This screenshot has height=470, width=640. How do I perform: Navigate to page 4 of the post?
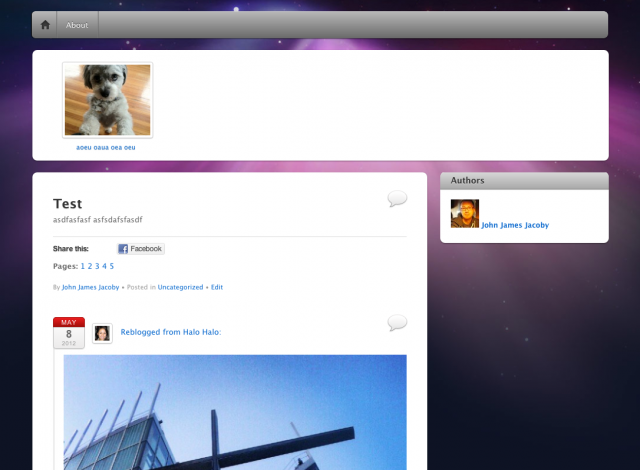click(x=104, y=267)
